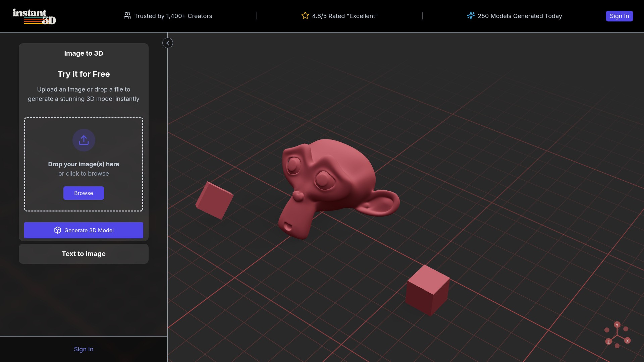Click the instant3D logo

click(x=34, y=17)
